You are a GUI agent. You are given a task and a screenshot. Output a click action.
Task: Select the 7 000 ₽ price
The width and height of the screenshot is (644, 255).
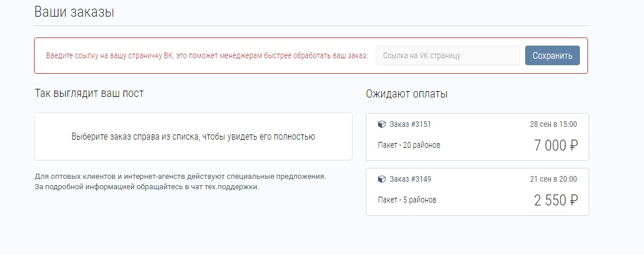click(x=556, y=145)
